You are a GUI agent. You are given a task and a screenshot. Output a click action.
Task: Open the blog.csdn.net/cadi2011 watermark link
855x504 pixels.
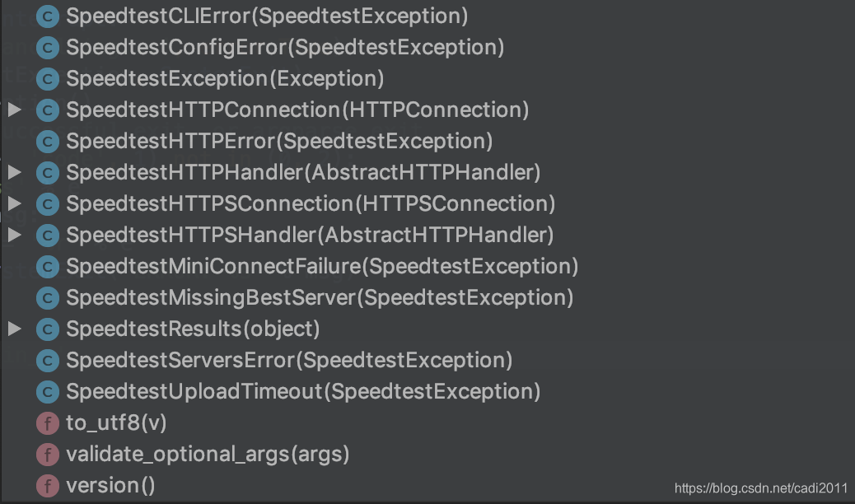pyautogui.click(x=761, y=488)
